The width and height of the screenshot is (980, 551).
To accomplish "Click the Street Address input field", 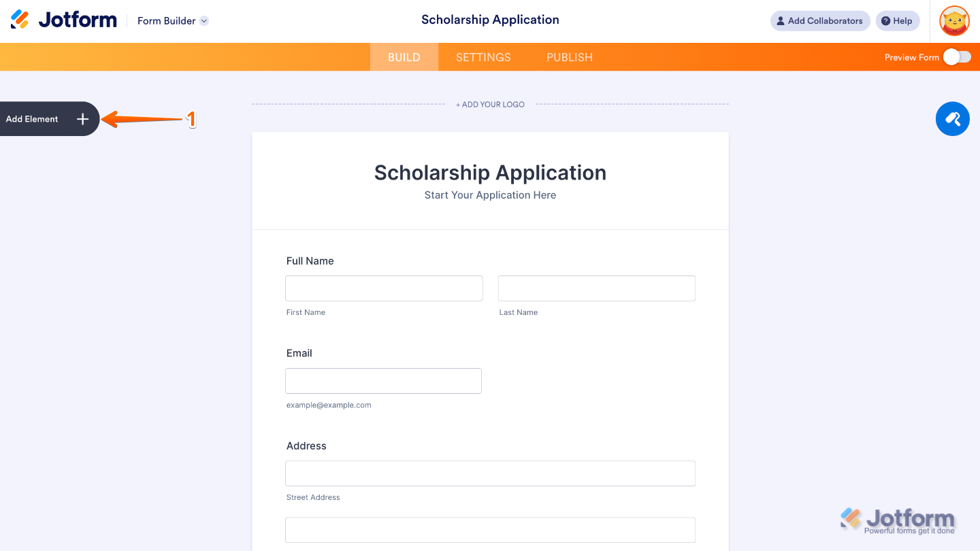I will (490, 473).
